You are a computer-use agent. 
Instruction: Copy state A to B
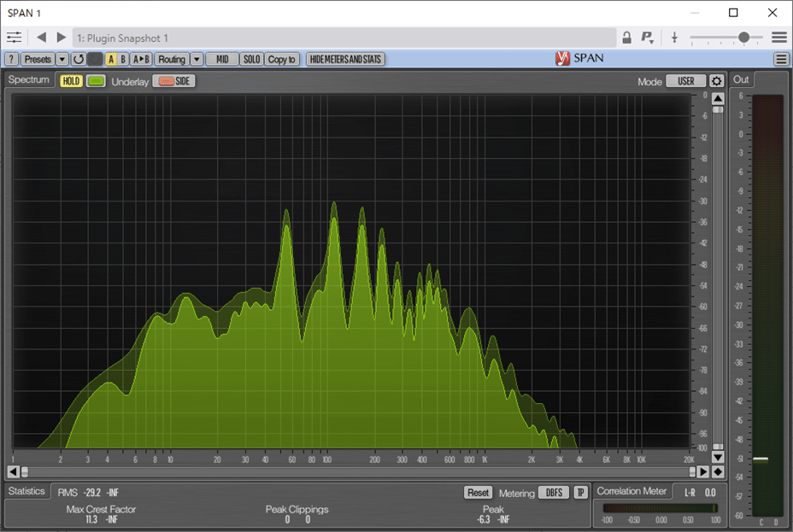[141, 59]
